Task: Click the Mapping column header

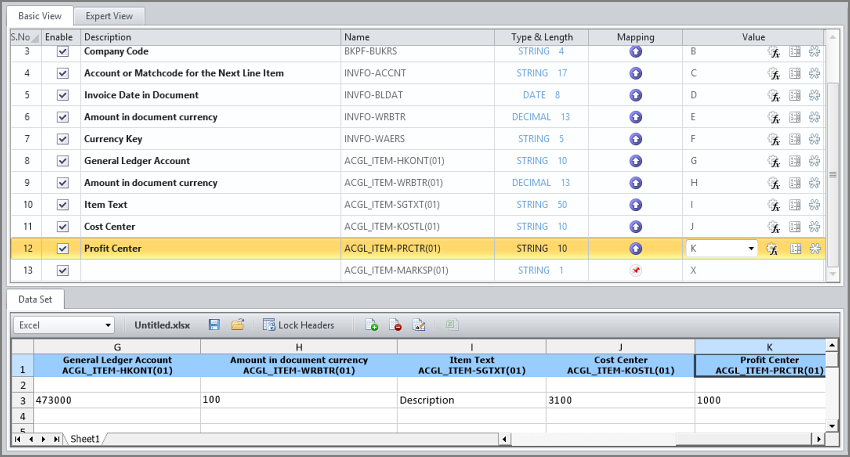Action: [x=635, y=37]
